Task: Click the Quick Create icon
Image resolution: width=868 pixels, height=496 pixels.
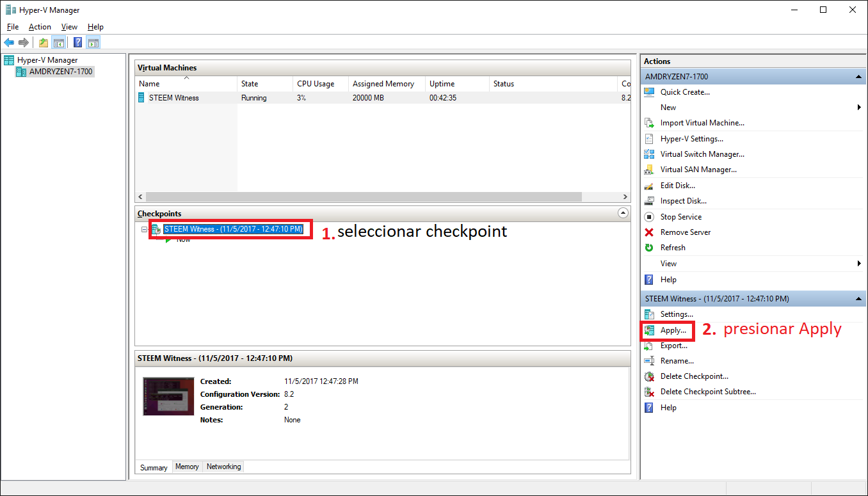Action: pos(649,92)
